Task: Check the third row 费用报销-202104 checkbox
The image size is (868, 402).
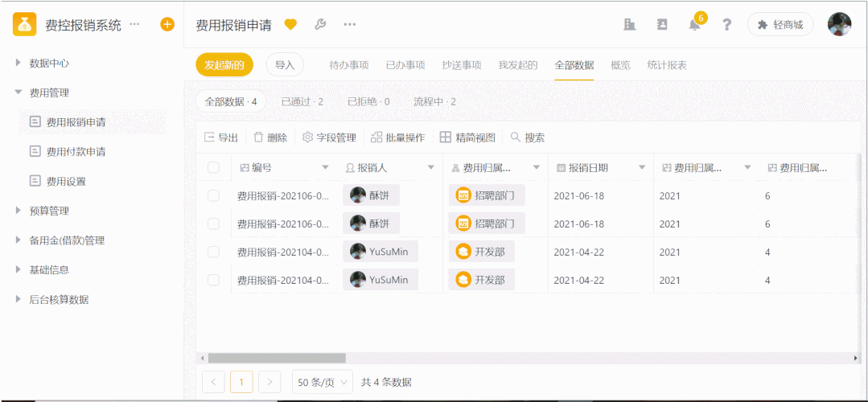Action: point(214,252)
